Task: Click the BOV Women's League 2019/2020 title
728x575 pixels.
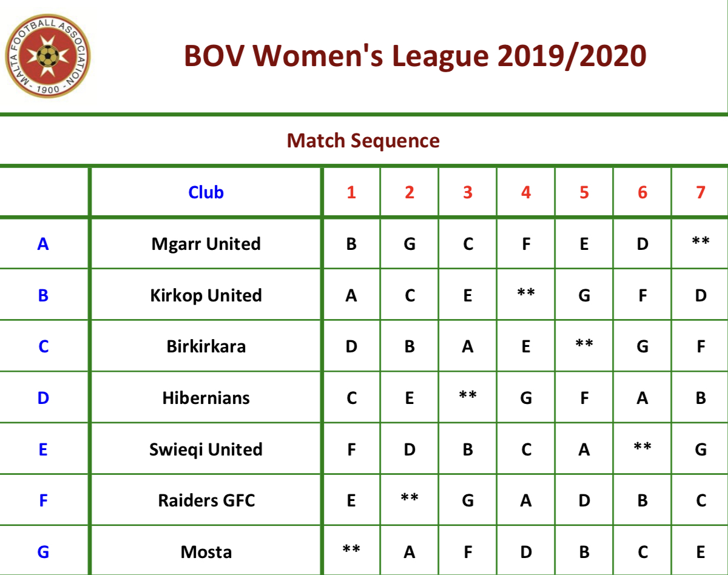Action: (x=415, y=56)
